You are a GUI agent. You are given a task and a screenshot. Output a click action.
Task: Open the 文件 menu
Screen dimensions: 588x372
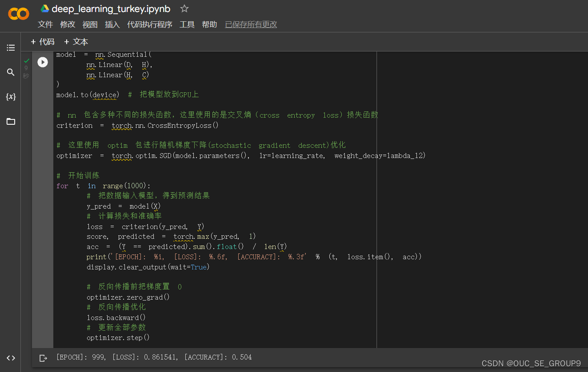(45, 24)
